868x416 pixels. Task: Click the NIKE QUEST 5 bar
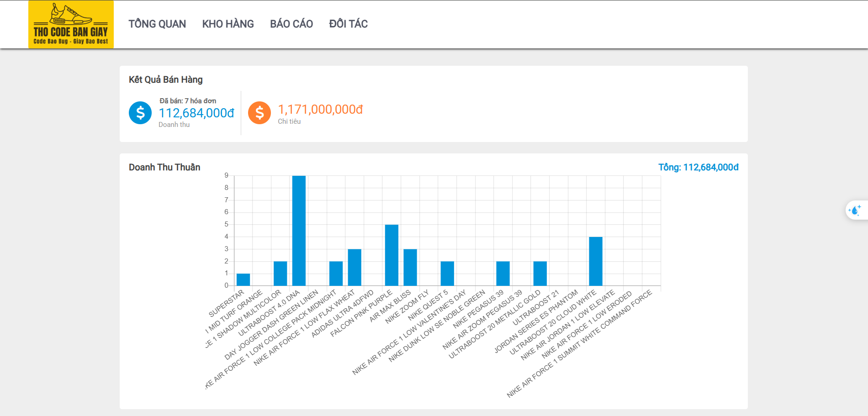pyautogui.click(x=448, y=274)
